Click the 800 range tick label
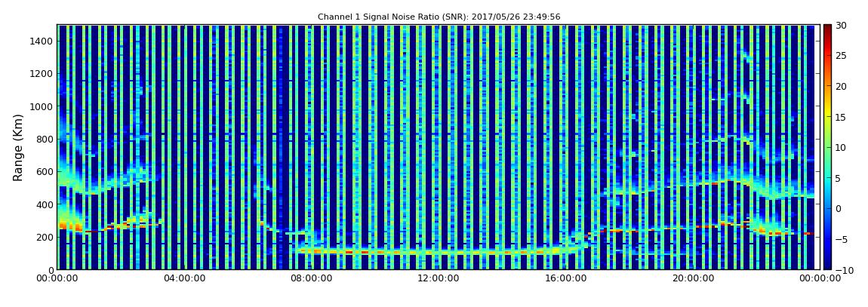 (x=45, y=139)
